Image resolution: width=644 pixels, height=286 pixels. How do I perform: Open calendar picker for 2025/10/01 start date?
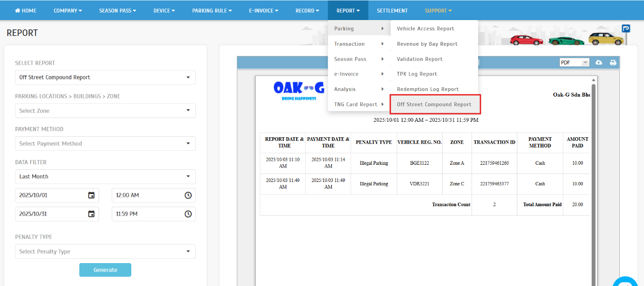(92, 195)
